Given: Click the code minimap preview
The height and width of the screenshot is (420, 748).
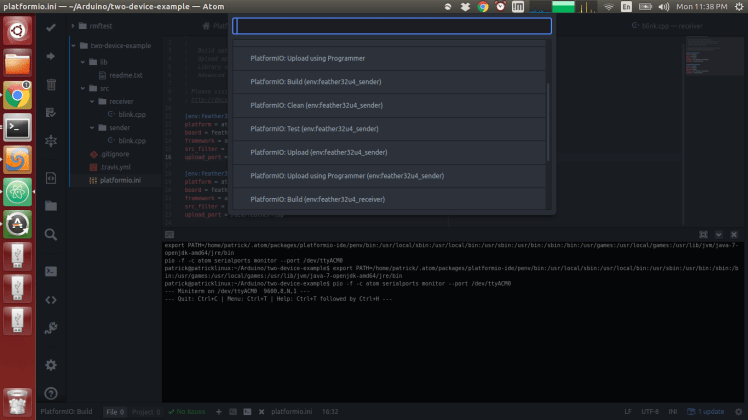Looking at the screenshot, I should pyautogui.click(x=714, y=56).
